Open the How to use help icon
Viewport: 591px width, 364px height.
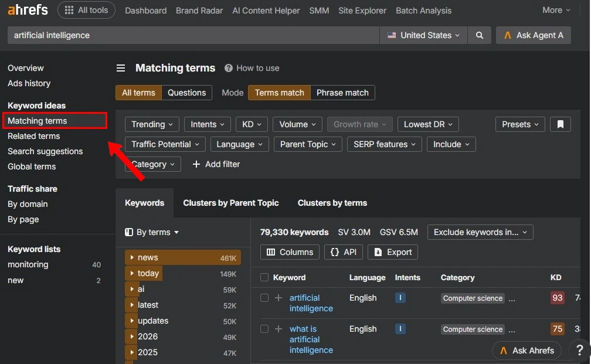coord(229,68)
